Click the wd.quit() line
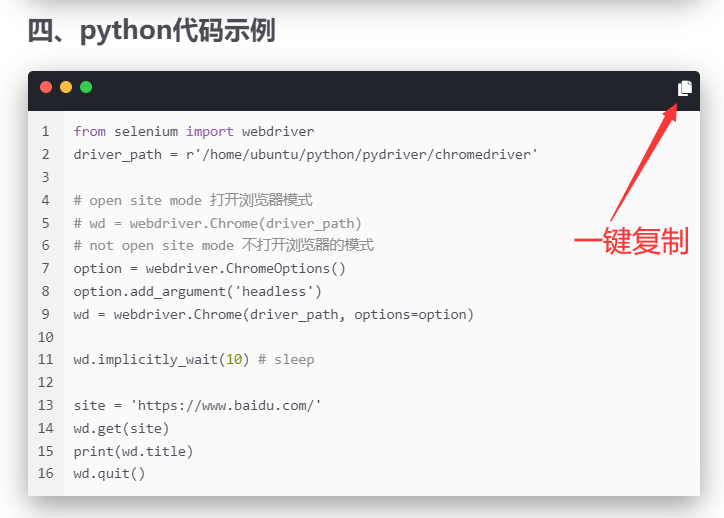 [x=109, y=473]
